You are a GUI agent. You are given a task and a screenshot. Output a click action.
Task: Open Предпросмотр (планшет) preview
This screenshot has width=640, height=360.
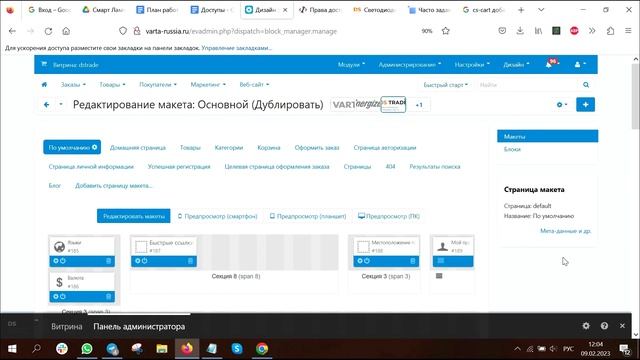308,216
